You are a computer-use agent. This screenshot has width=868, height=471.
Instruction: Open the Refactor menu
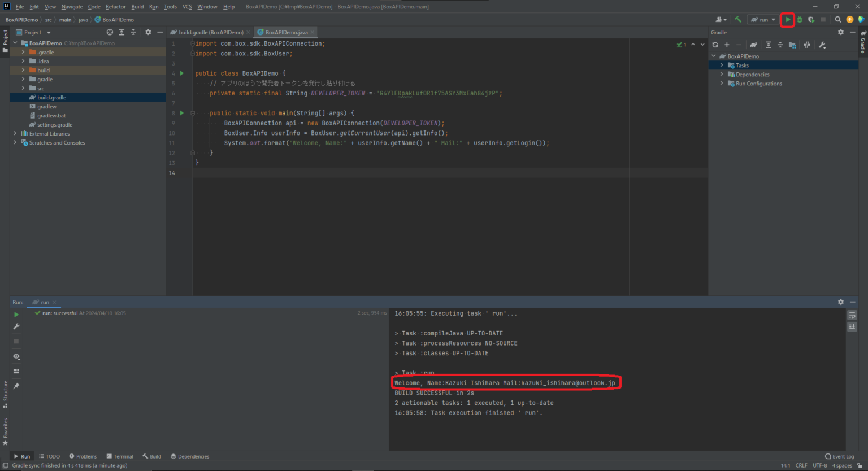click(x=115, y=7)
